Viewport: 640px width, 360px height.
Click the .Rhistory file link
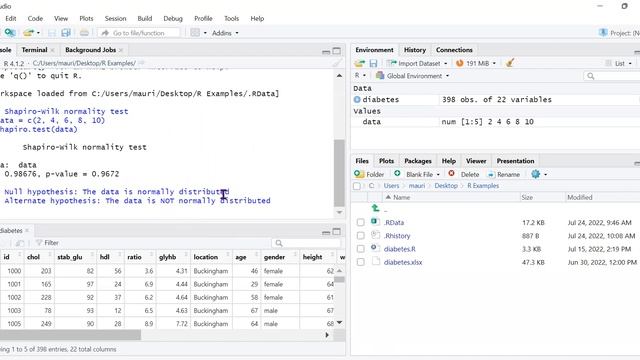[x=397, y=236]
